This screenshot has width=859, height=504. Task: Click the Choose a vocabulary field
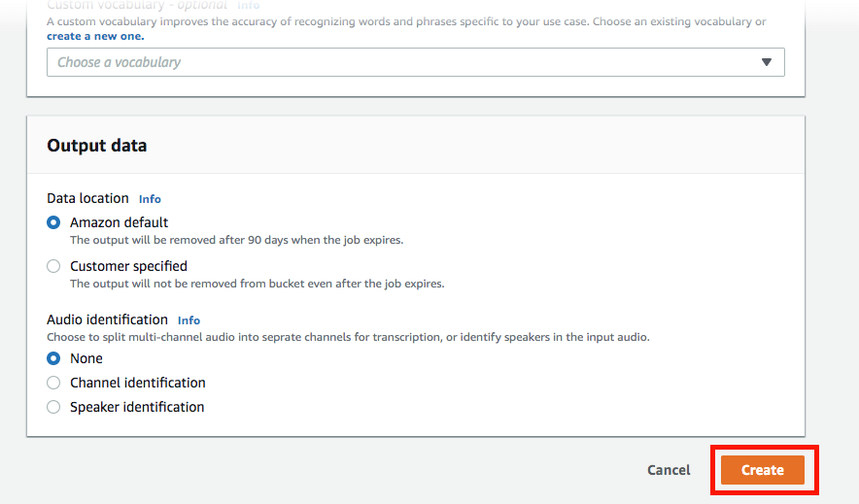pyautogui.click(x=389, y=62)
